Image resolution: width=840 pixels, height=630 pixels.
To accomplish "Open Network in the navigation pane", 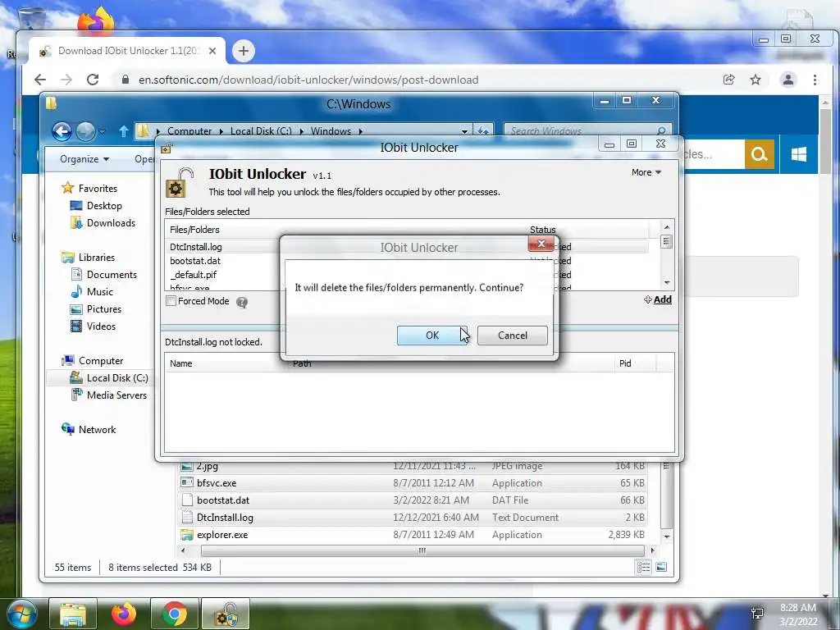I will tap(97, 430).
